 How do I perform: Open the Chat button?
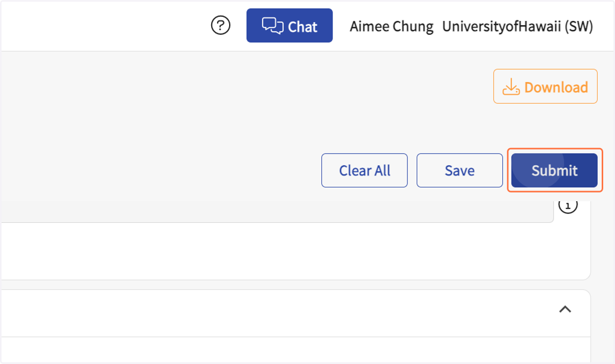point(290,26)
